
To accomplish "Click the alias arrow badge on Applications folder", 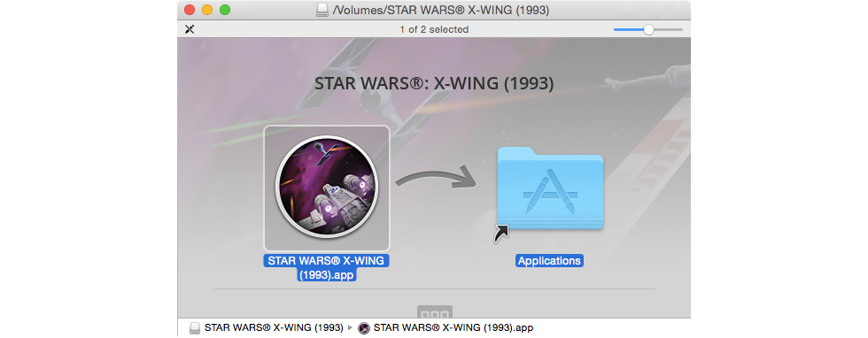I will click(501, 234).
